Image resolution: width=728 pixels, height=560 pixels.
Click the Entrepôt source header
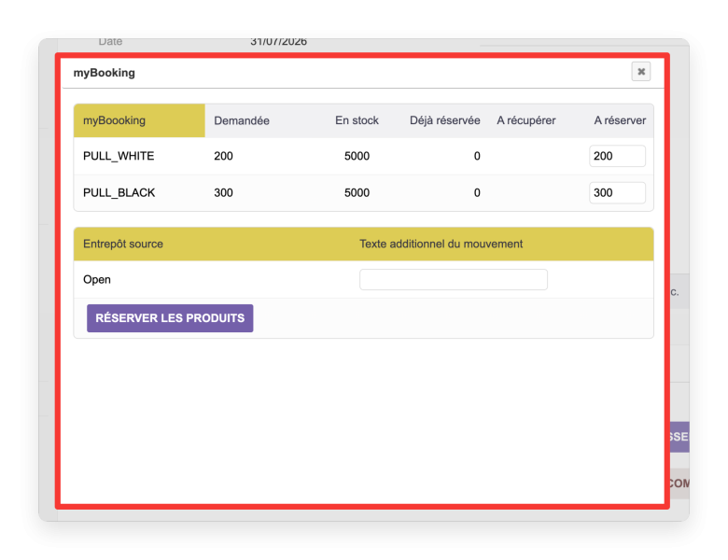click(x=123, y=244)
